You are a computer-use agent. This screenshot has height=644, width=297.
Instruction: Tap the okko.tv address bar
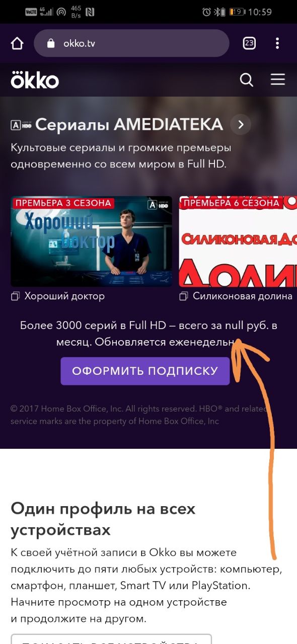pyautogui.click(x=131, y=43)
